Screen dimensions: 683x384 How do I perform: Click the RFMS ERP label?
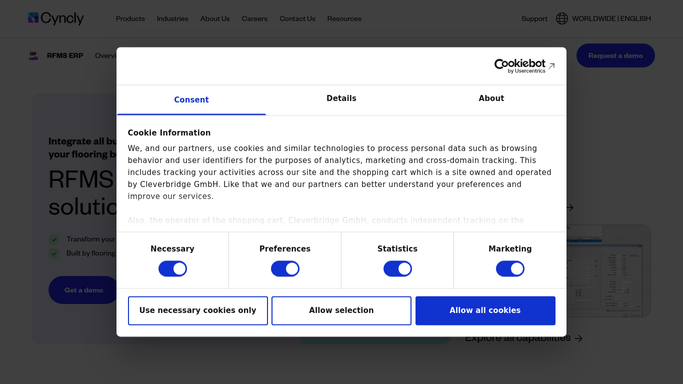coord(65,56)
